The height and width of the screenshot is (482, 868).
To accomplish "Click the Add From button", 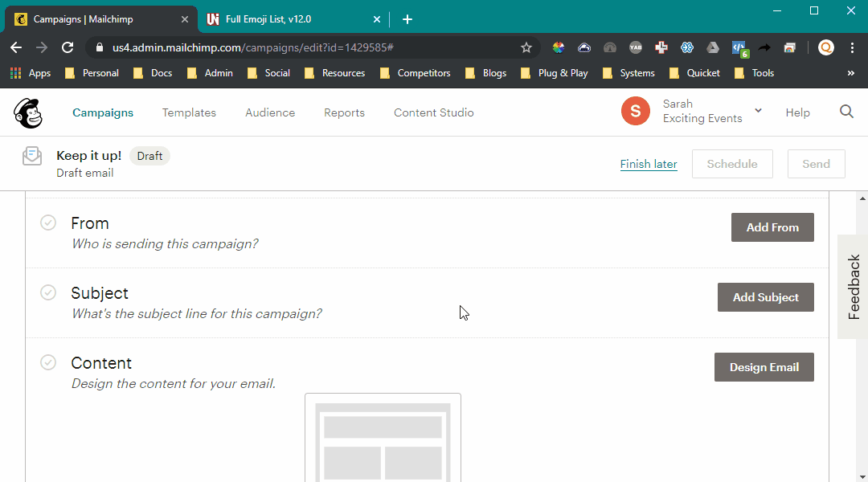I will click(772, 227).
